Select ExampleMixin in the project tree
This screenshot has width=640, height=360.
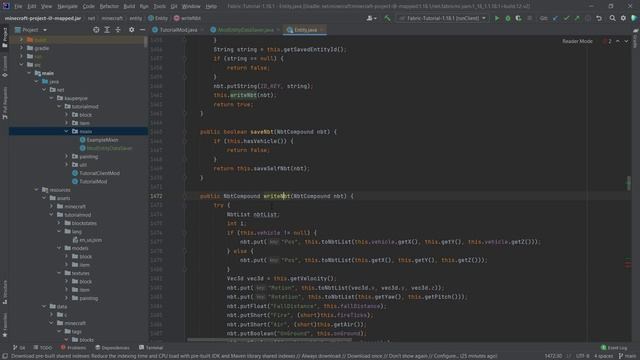pos(102,140)
